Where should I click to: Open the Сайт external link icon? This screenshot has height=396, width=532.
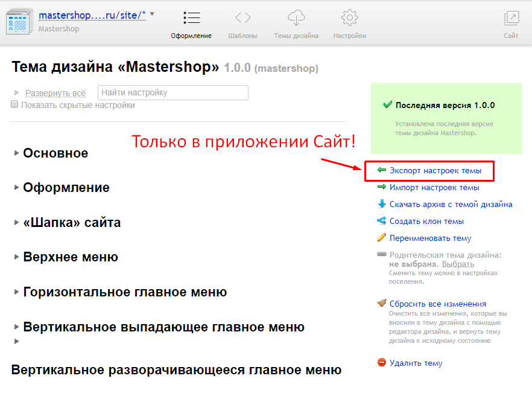point(511,18)
